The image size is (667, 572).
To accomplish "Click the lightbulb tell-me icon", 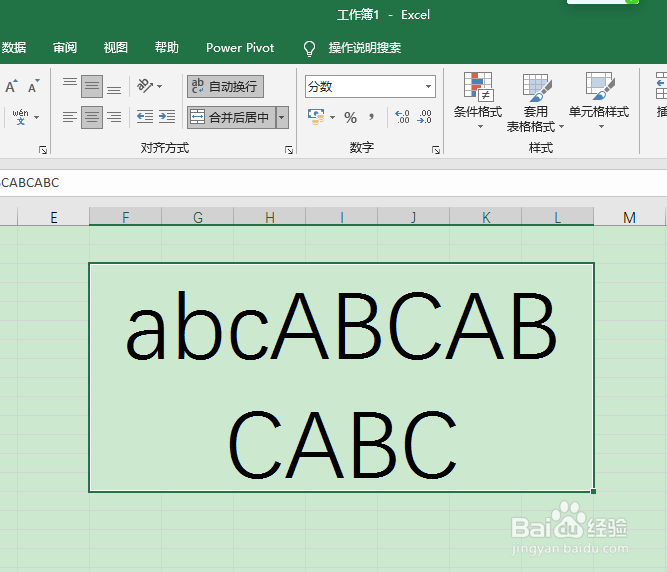I will tap(309, 48).
